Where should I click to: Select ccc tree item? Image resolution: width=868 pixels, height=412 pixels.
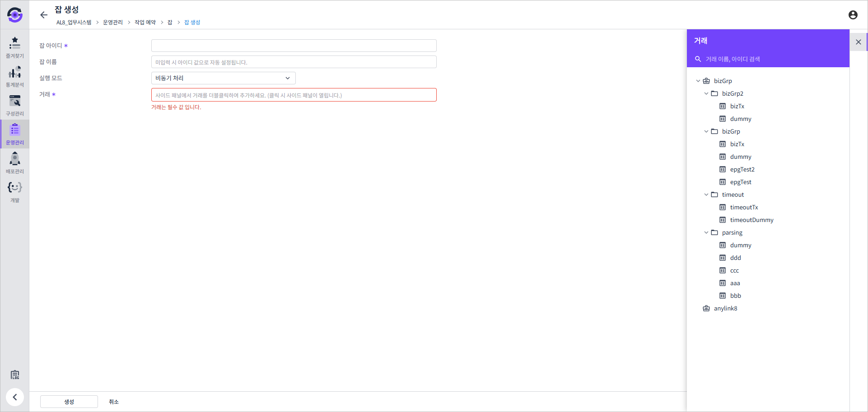pyautogui.click(x=734, y=270)
